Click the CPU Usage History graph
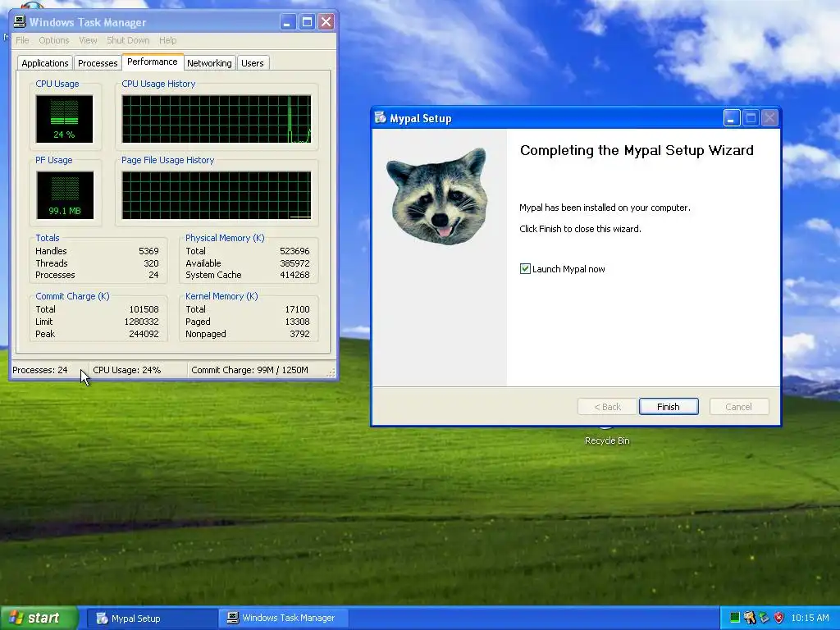Image resolution: width=840 pixels, height=630 pixels. pos(217,119)
